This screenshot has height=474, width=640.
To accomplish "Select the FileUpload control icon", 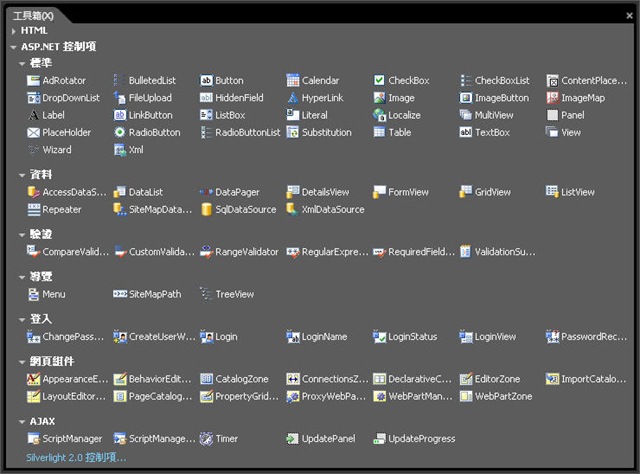I will tap(120, 98).
